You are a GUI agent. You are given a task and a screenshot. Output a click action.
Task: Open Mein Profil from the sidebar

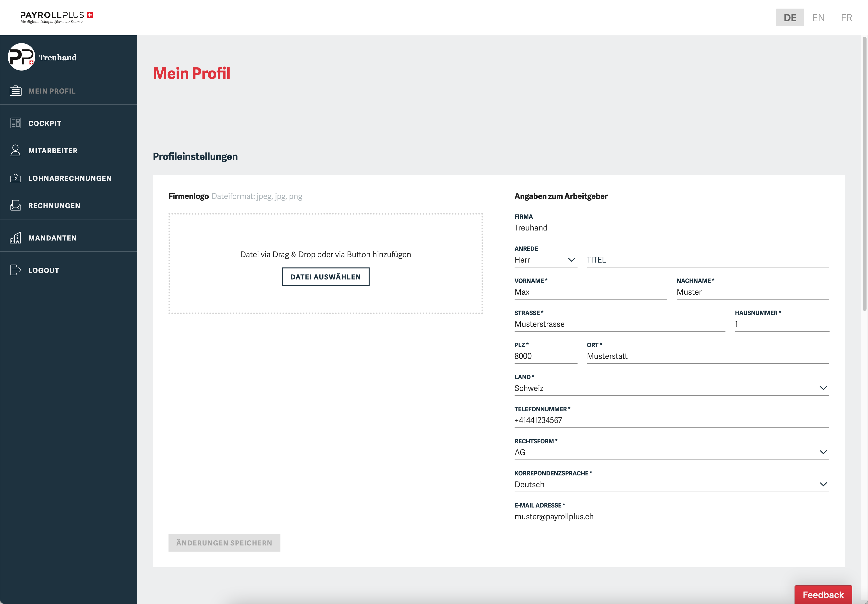pyautogui.click(x=52, y=91)
